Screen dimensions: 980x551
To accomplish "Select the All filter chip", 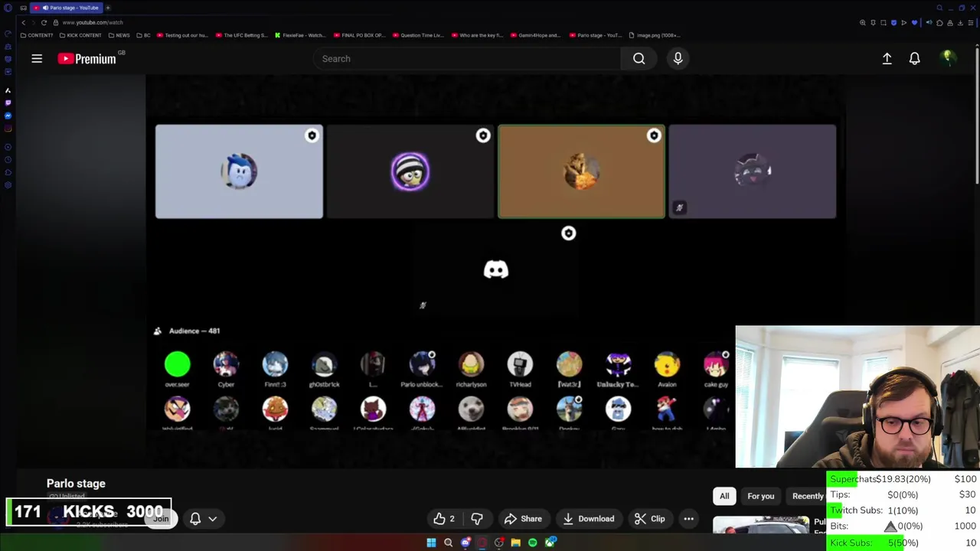I will point(724,496).
